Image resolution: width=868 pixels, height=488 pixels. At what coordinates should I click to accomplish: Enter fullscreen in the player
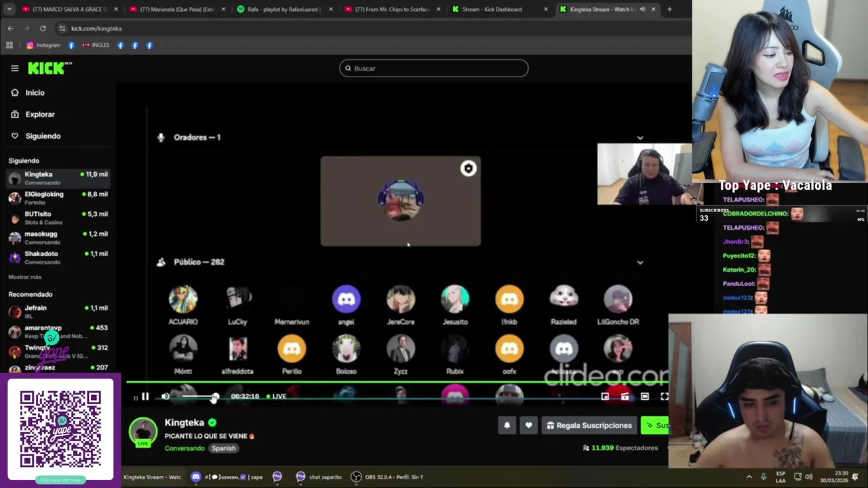tap(665, 396)
